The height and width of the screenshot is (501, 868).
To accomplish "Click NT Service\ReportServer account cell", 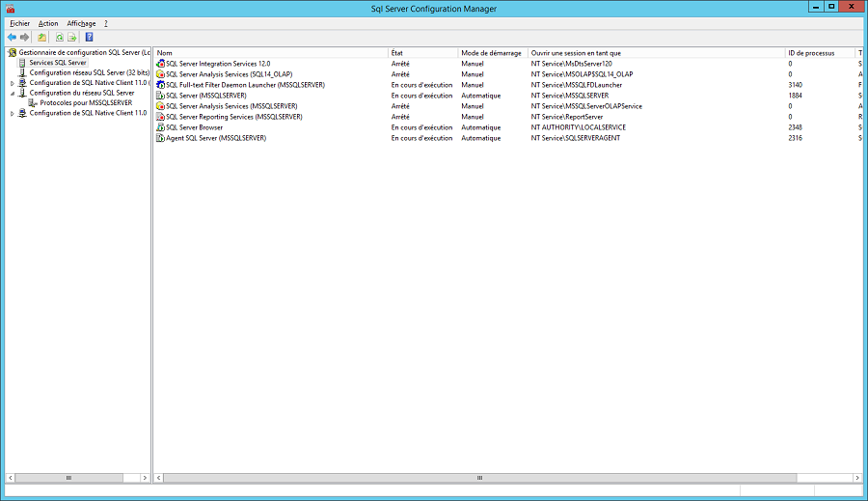I will (x=567, y=117).
